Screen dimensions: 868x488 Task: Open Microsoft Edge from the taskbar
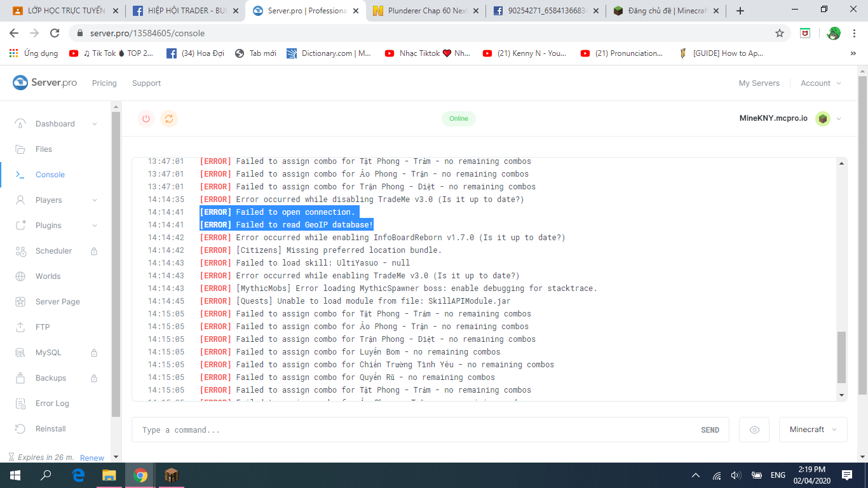pyautogui.click(x=78, y=475)
